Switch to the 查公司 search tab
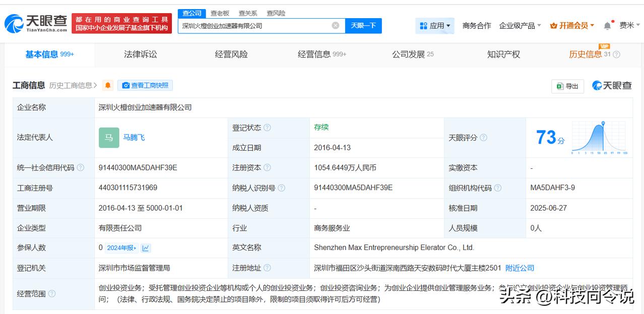This screenshot has width=644, height=314. [x=192, y=13]
